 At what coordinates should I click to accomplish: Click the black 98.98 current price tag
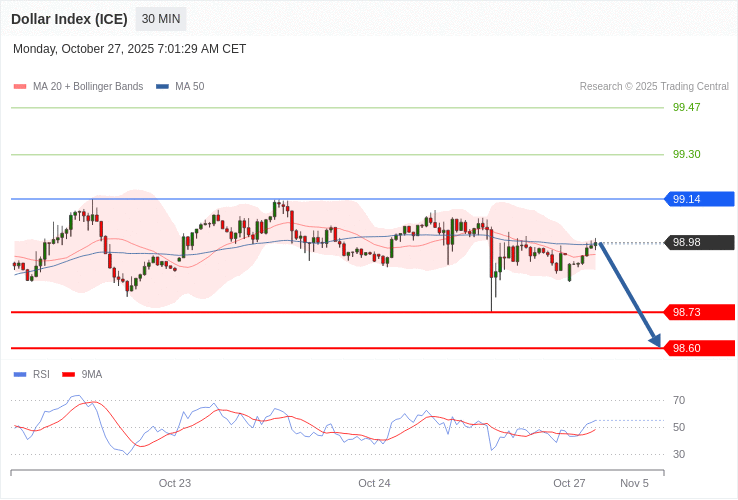pyautogui.click(x=699, y=242)
